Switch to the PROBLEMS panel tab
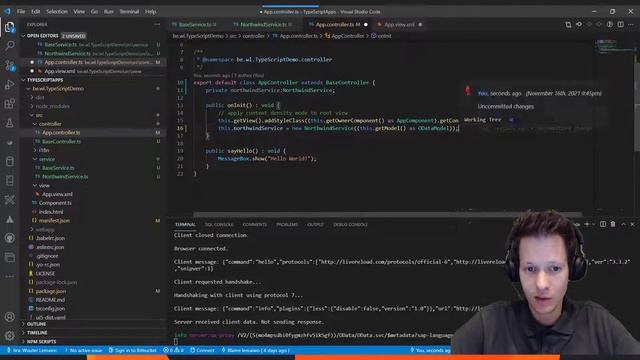 (287, 224)
